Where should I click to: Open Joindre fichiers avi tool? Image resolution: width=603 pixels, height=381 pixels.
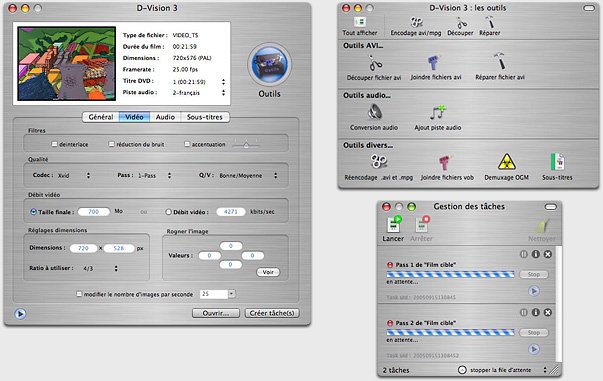pos(433,62)
